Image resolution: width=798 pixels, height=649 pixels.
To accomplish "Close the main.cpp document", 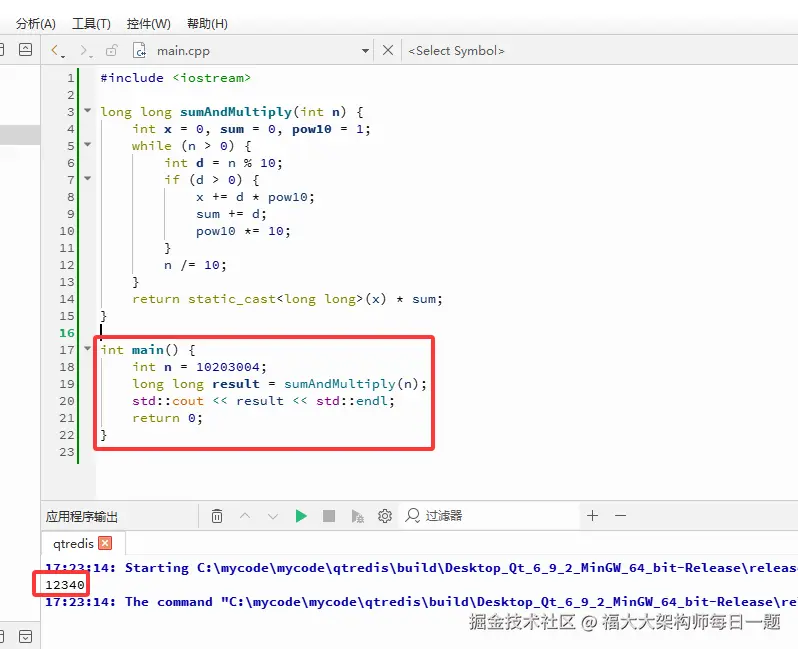I will coord(388,50).
